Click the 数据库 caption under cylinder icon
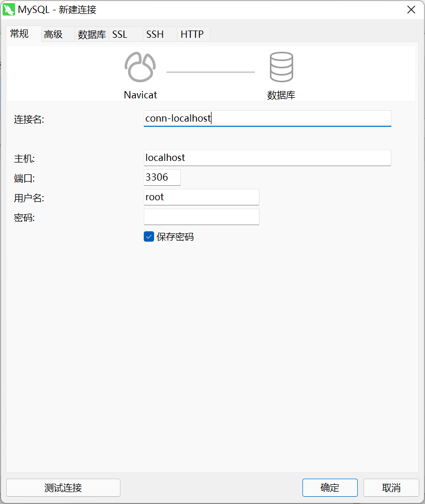The width and height of the screenshot is (425, 504). (281, 95)
